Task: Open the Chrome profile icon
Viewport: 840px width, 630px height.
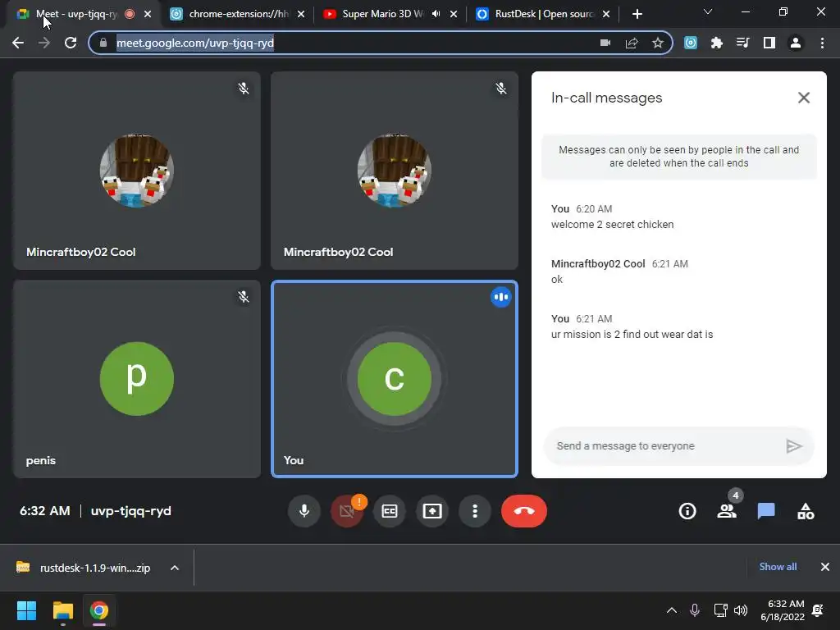Action: click(796, 43)
